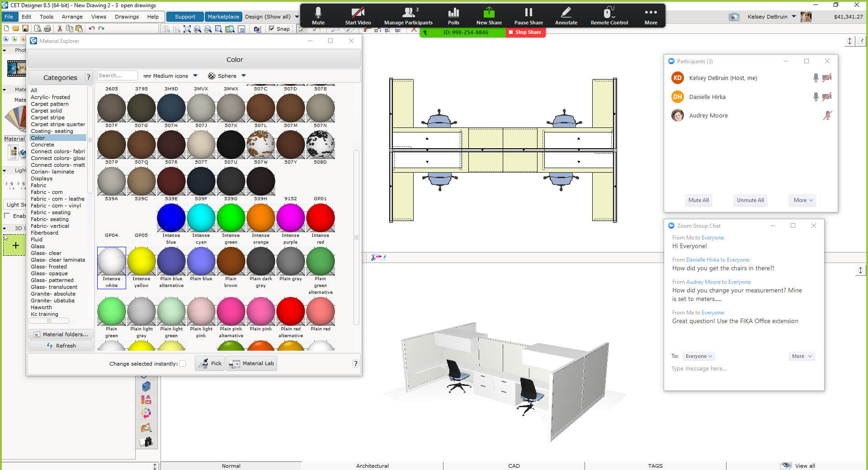Click the camera snapshot icon near username
868x470 pixels.
[x=734, y=17]
